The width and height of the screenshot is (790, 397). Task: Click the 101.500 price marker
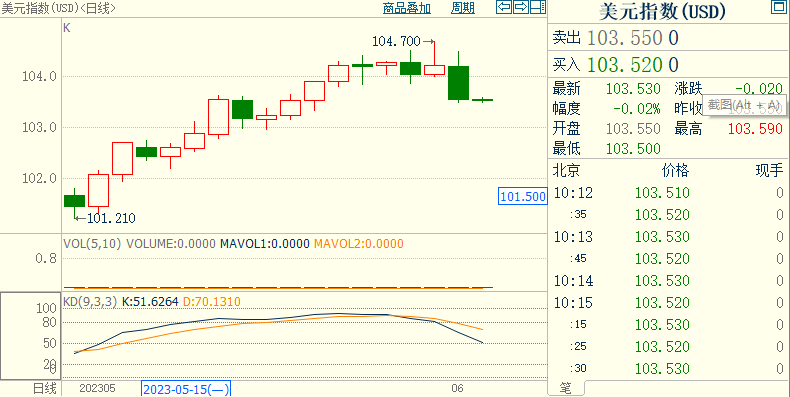523,196
